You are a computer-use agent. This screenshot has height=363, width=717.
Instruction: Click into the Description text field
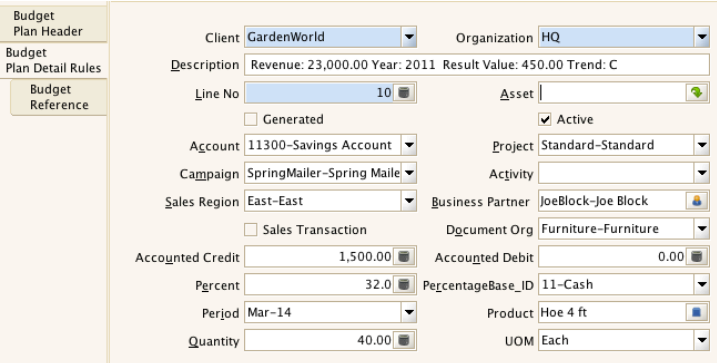coord(477,65)
